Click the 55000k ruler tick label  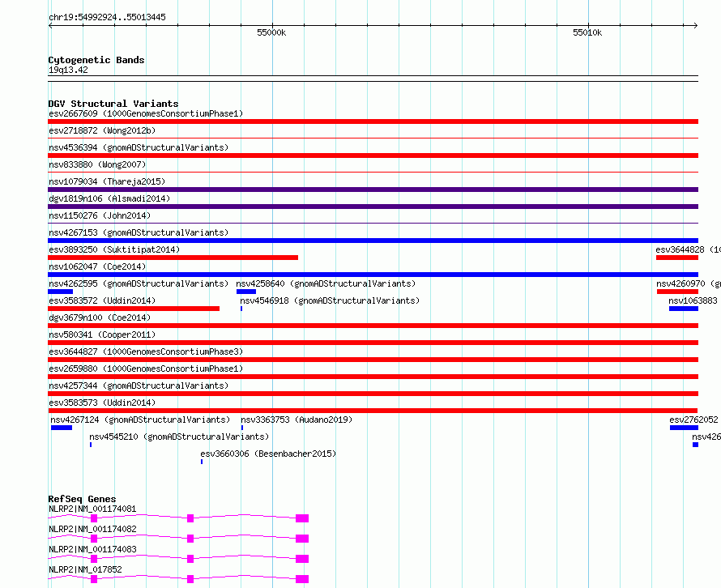tap(271, 32)
